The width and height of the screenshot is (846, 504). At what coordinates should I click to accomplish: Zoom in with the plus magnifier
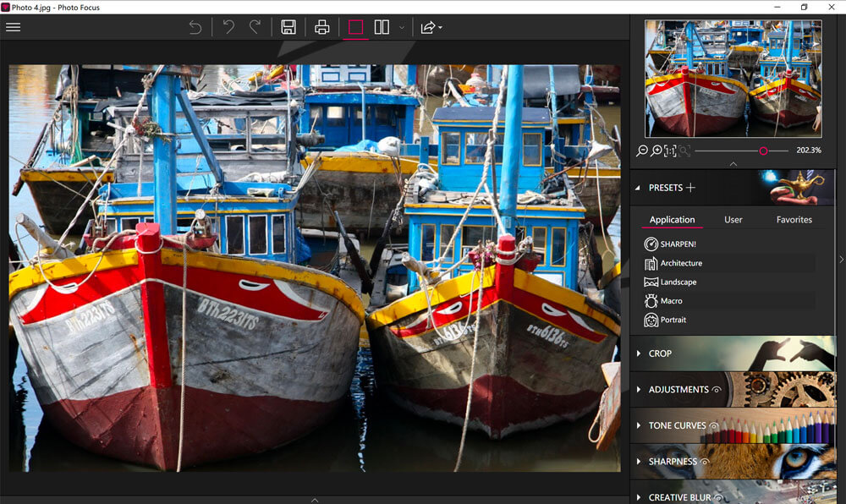(x=656, y=151)
